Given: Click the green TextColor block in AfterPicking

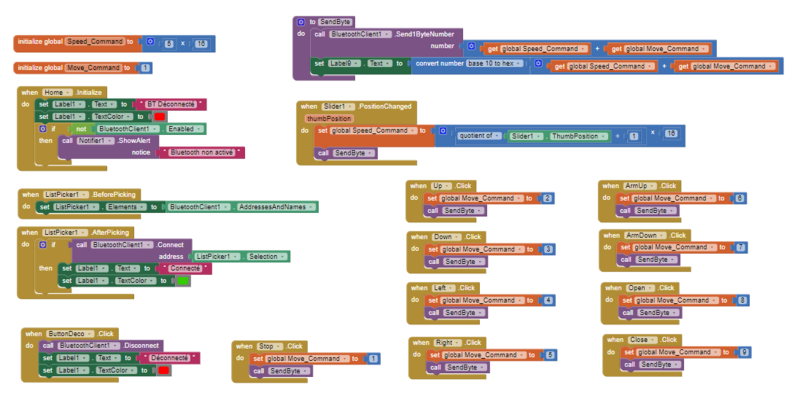Looking at the screenshot, I should click(x=183, y=281).
